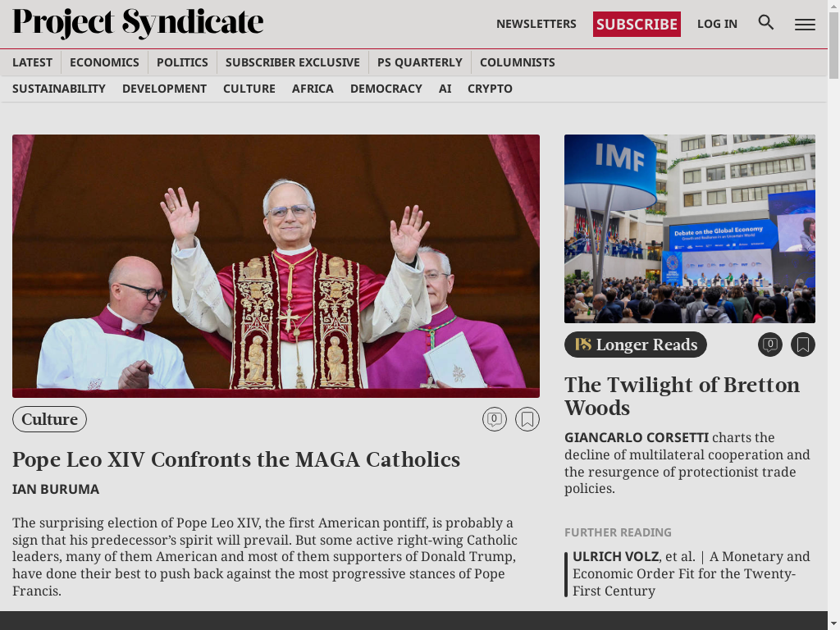840x630 pixels.
Task: Click Log In
Action: click(x=717, y=24)
